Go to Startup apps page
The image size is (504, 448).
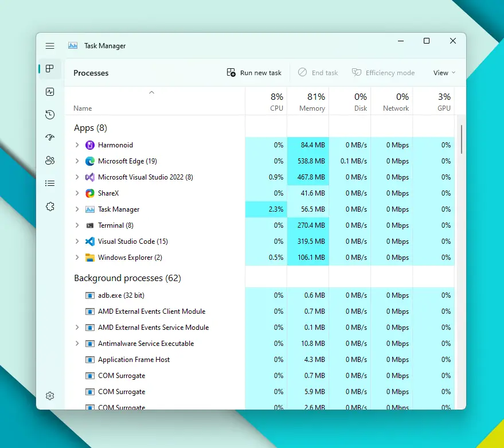tap(50, 138)
